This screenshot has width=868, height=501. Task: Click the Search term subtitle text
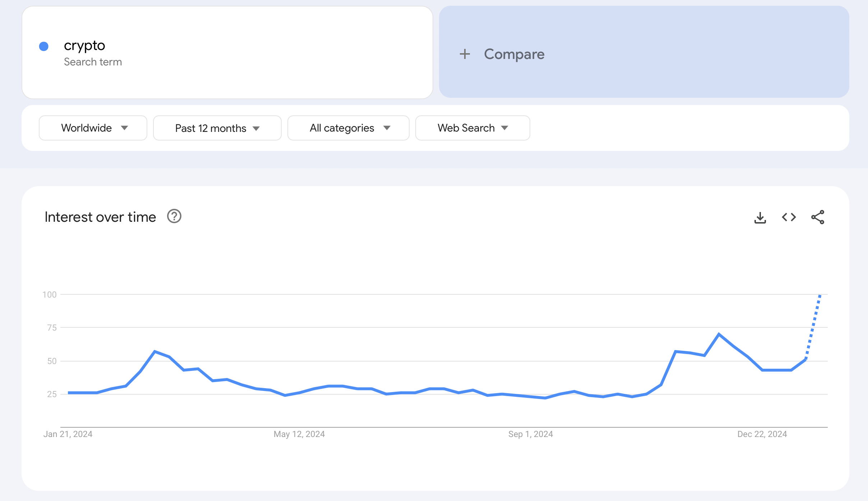coord(93,62)
